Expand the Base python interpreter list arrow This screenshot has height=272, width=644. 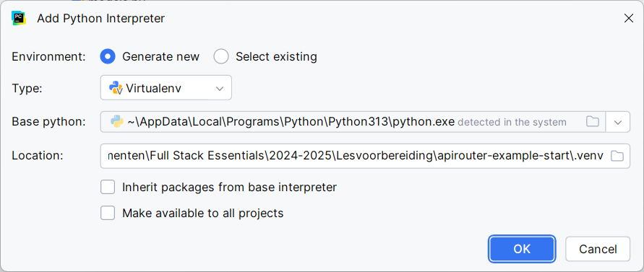(618, 122)
